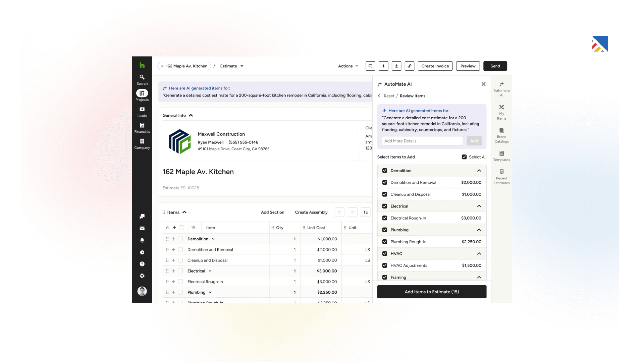This screenshot has height=362, width=644.
Task: Toggle the Select All checkbox
Action: tap(464, 157)
